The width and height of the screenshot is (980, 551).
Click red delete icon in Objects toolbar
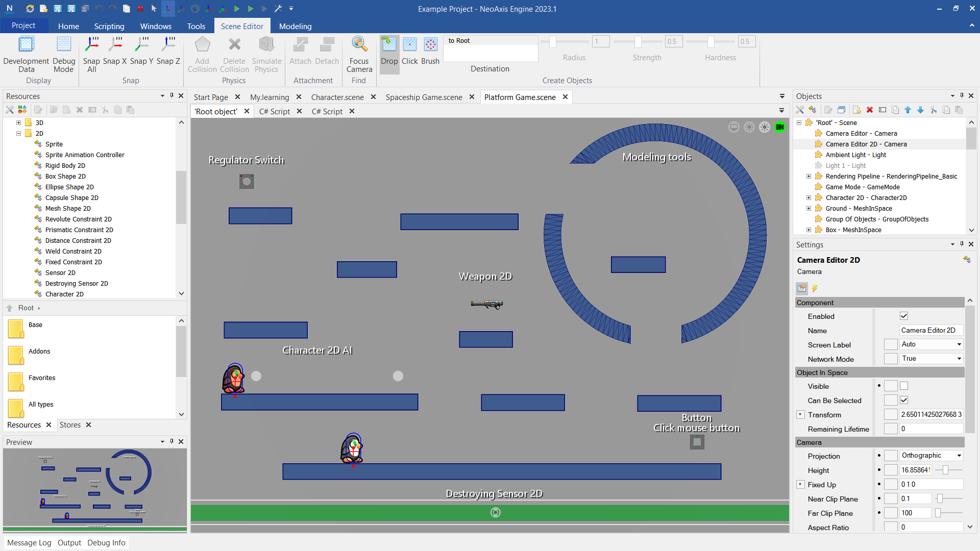[x=870, y=110]
